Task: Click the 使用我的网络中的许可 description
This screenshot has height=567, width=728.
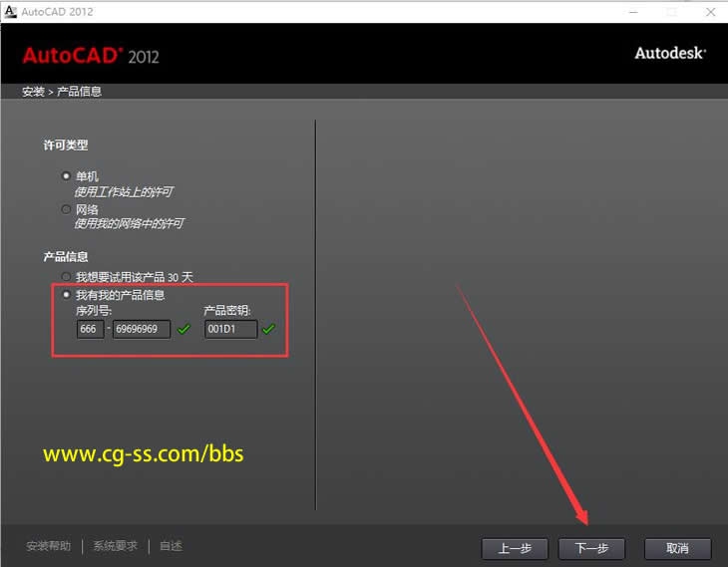Action: (x=129, y=224)
